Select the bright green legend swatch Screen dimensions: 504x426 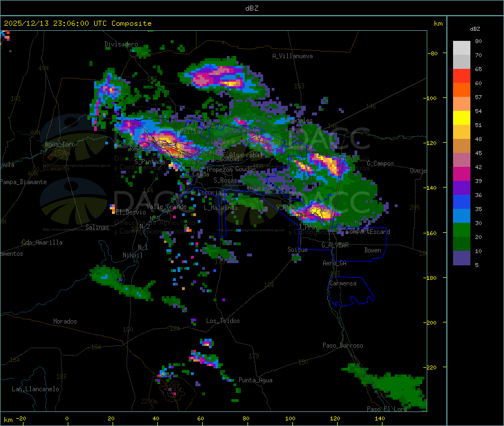[461, 230]
